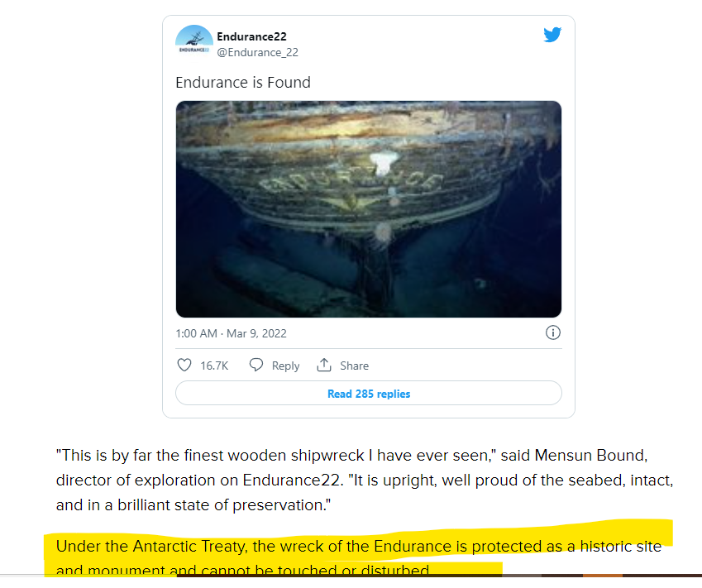Click the Mensun Bound quote paragraph
Image resolution: width=702 pixels, height=588 pixels.
click(x=365, y=480)
